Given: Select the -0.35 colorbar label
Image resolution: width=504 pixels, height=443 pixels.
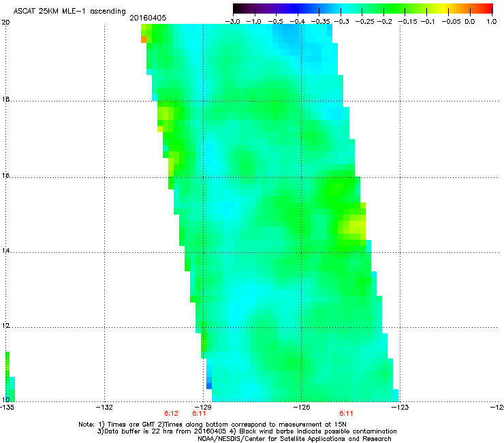Looking at the screenshot, I should (319, 22).
